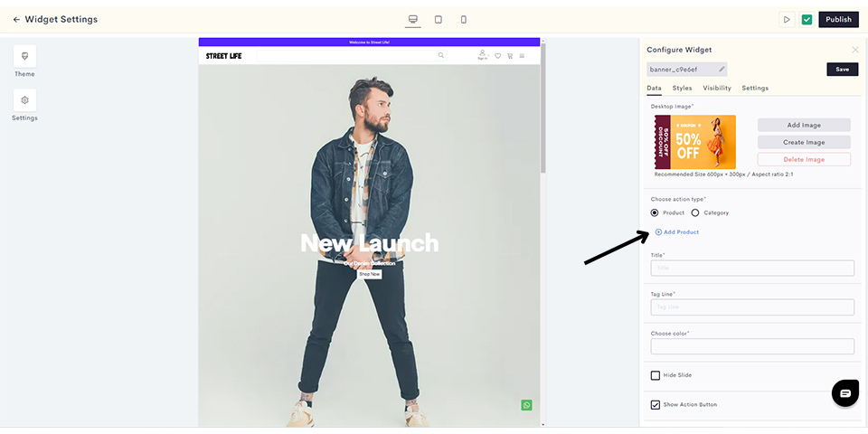Viewport: 868px width, 434px height.
Task: Open the wishlist heart icon
Action: click(x=497, y=55)
